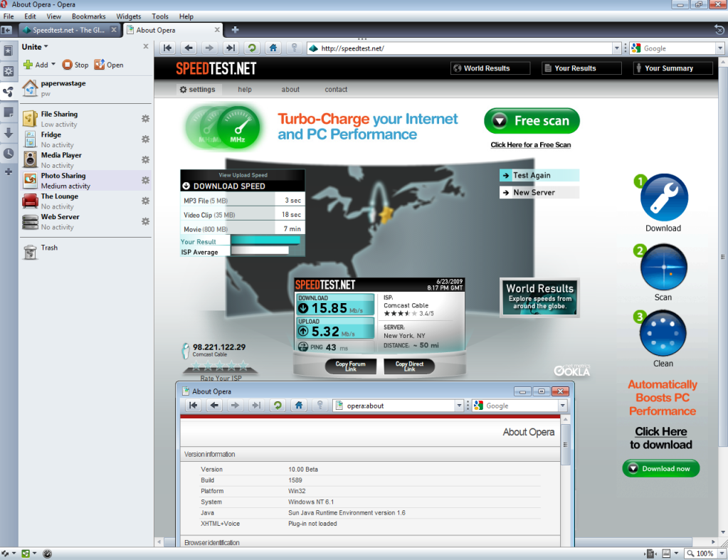Open the main address bar dropdown arrow
The width and height of the screenshot is (728, 560).
pyautogui.click(x=616, y=48)
